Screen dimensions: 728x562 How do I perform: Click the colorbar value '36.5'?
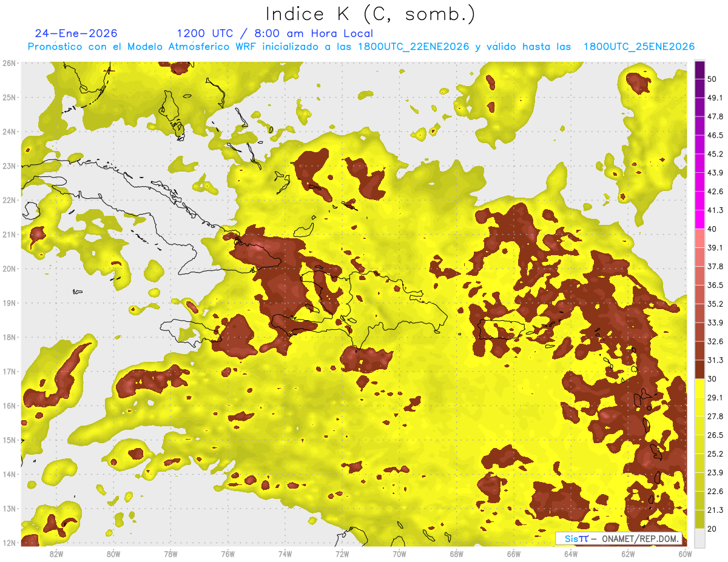715,285
